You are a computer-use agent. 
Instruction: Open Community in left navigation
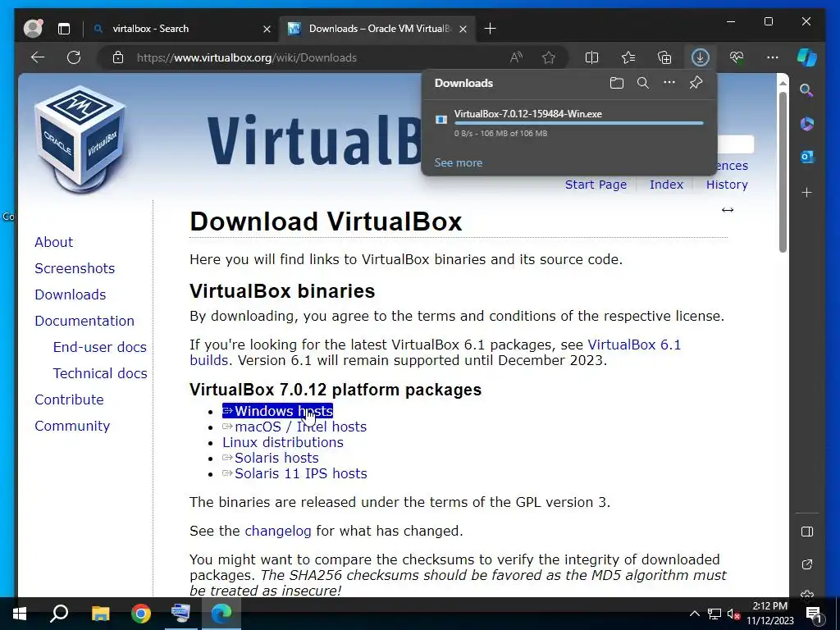click(x=72, y=426)
